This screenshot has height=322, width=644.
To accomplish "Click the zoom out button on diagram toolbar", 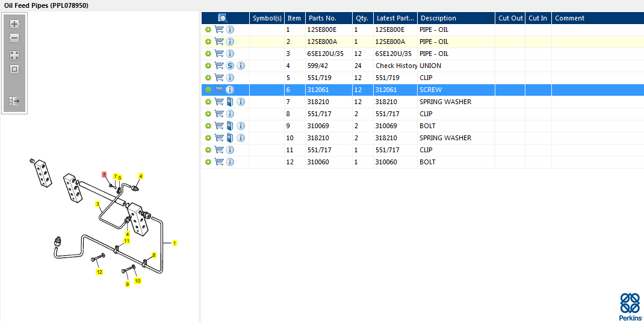I will pyautogui.click(x=14, y=38).
